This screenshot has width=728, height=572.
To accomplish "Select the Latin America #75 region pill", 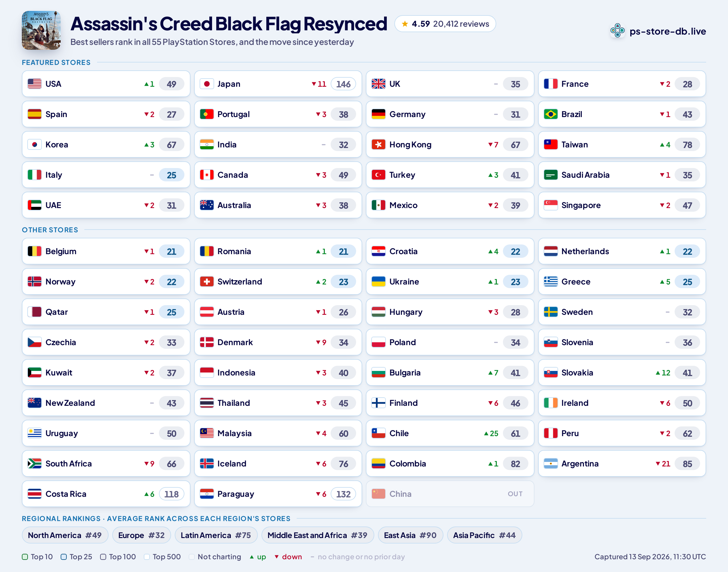I will (x=216, y=535).
